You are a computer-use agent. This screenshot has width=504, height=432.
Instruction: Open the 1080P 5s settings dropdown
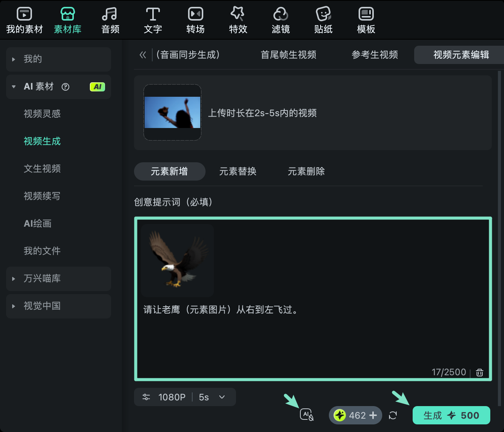185,397
